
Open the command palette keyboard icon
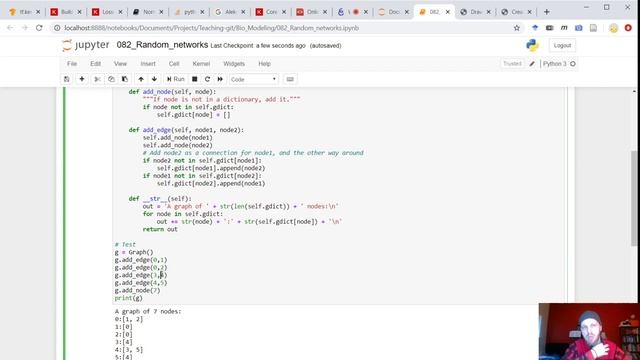pos(290,79)
